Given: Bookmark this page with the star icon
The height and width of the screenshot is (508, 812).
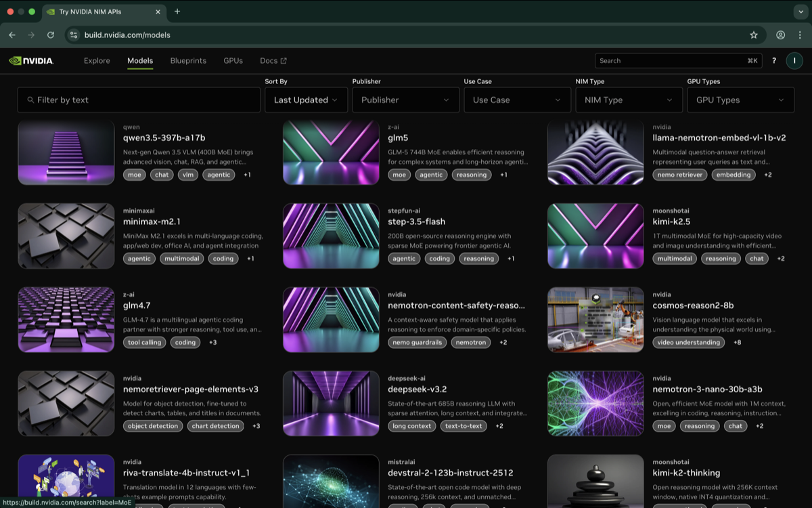Looking at the screenshot, I should [x=754, y=35].
